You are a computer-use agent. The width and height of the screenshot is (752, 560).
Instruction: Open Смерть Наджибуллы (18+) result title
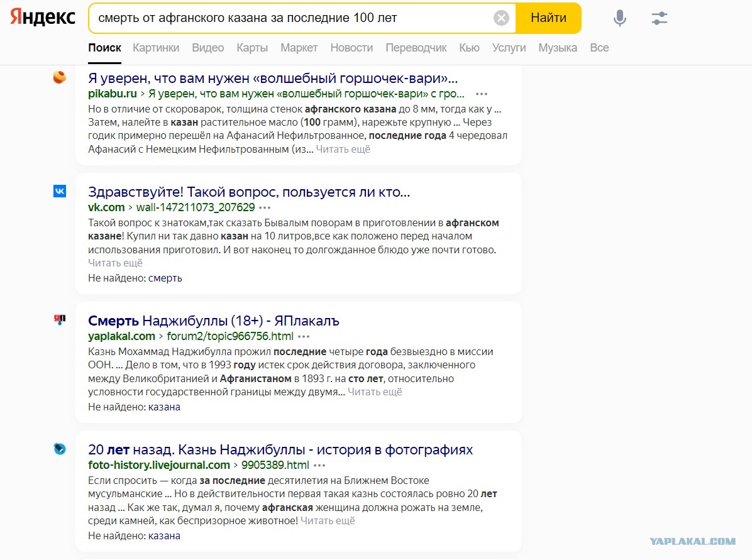213,321
